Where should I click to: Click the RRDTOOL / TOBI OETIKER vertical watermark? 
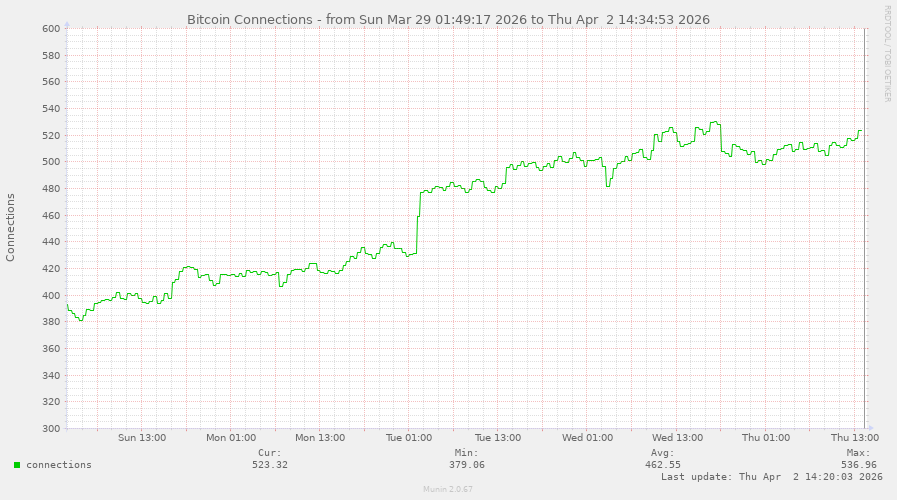tap(886, 54)
